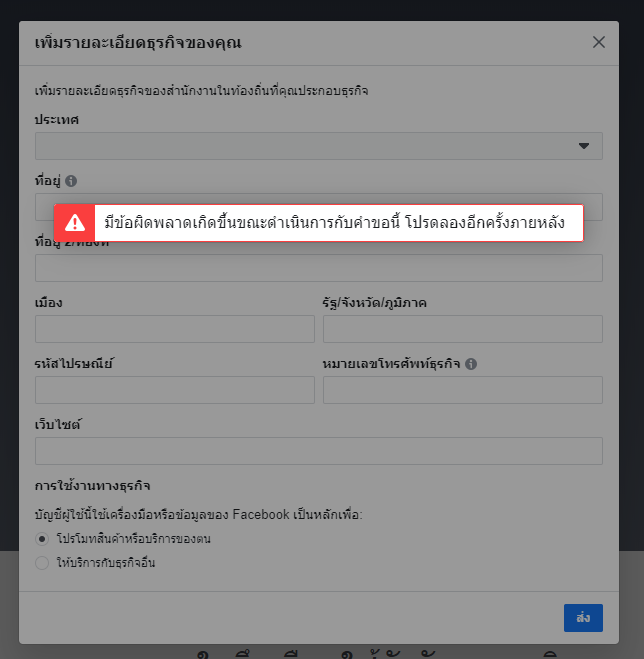Focus the รัฐ/จังหวัด/ภูมิภาค input field

(x=463, y=329)
